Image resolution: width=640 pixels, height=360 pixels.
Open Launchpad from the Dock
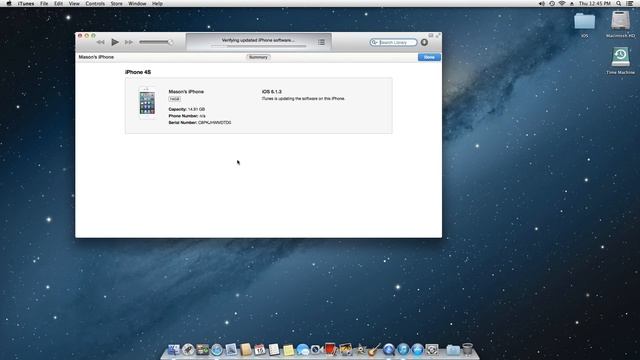[188, 349]
